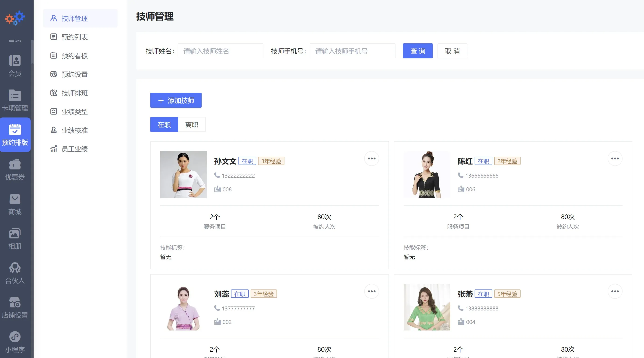Open the 卡项管理 card management section
Viewport: 644px width, 358px height.
(15, 100)
